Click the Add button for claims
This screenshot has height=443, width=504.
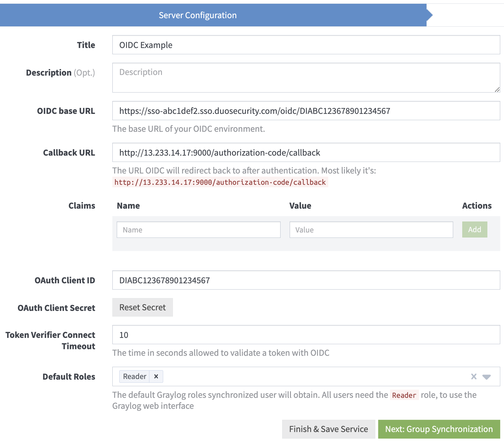[474, 229]
